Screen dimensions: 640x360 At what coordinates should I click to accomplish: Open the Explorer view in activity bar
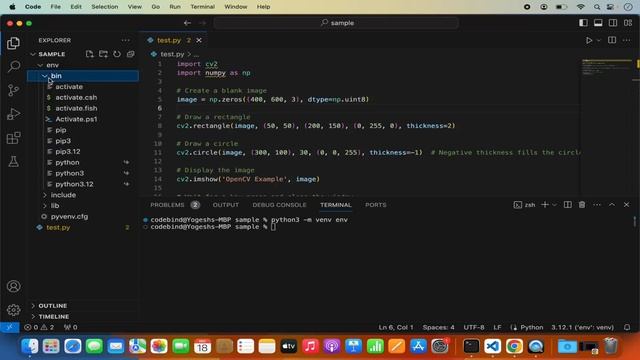coord(13,43)
